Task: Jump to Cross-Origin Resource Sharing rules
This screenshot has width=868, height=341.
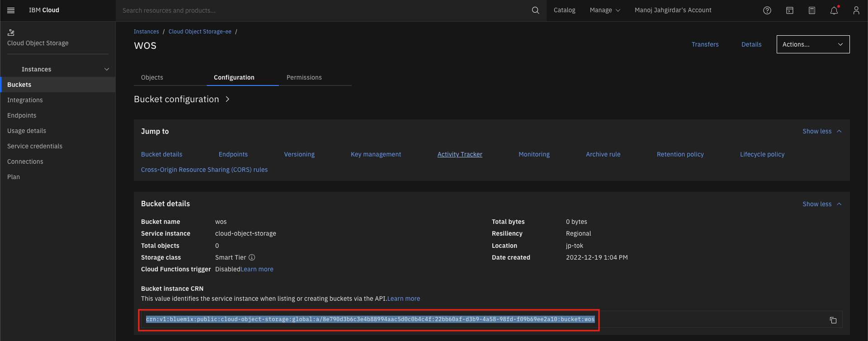Action: [204, 170]
